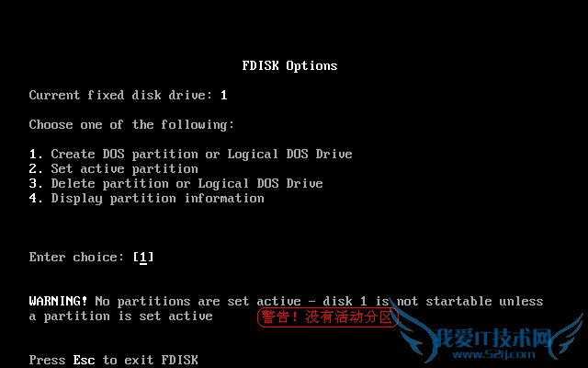Click the number 1. menu marker
Screen dimensions: 588x368
click(x=36, y=154)
